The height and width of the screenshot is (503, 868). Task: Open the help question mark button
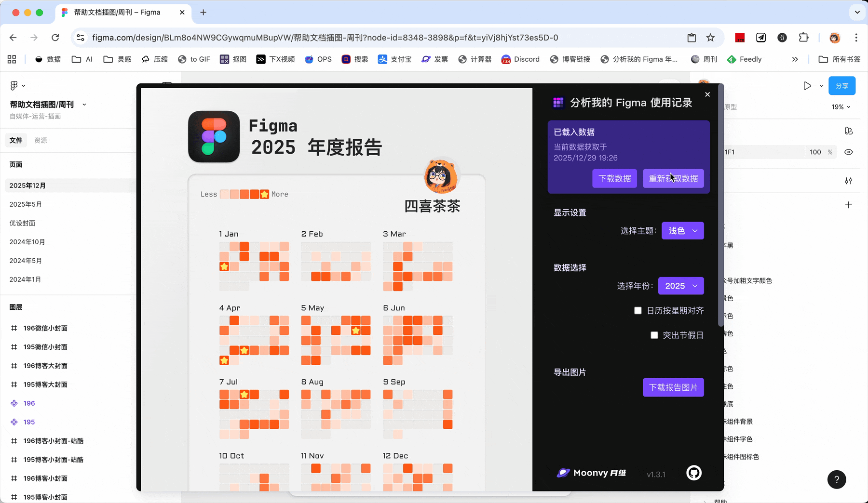click(x=837, y=479)
